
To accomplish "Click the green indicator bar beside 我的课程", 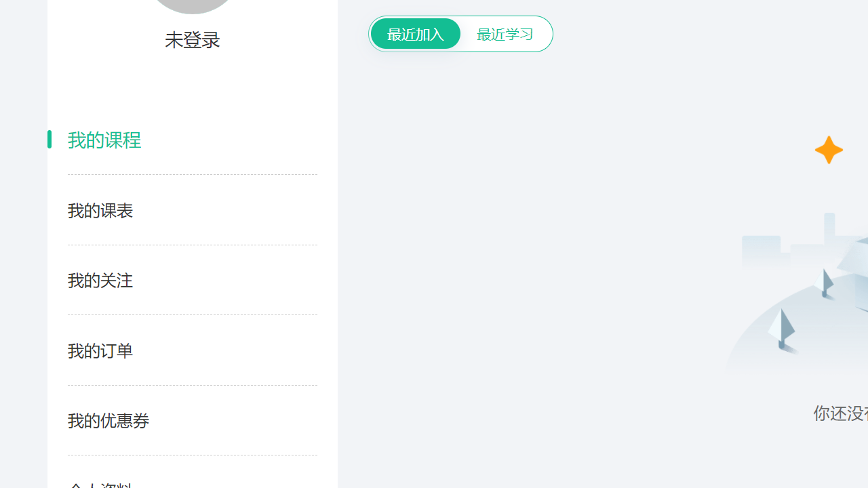I will coord(50,139).
